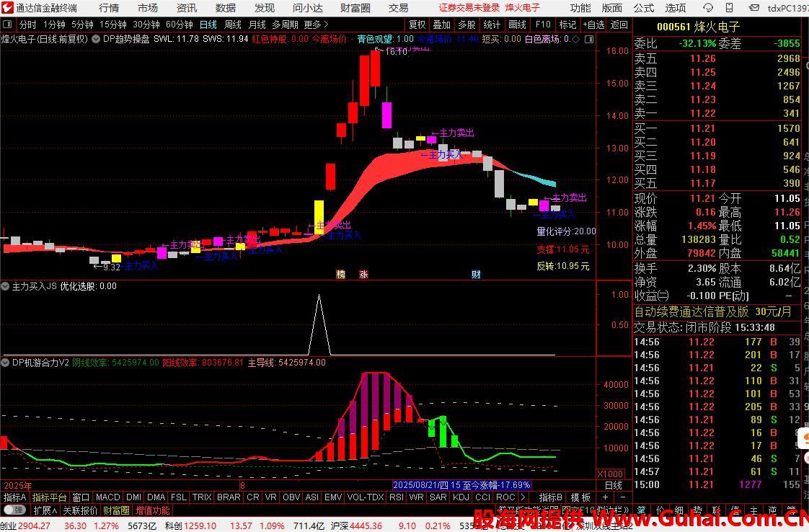The image size is (809, 532).
Task: Open the 指标B selector
Action: click(550, 497)
